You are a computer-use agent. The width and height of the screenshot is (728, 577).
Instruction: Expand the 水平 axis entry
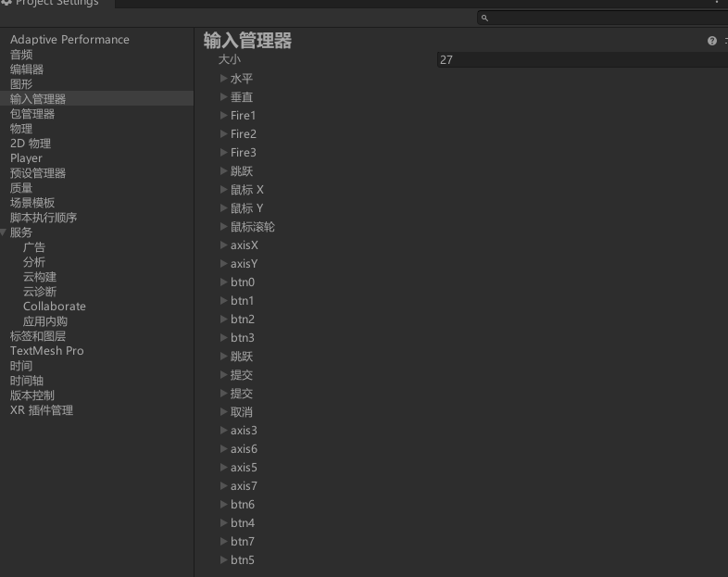[x=223, y=79]
